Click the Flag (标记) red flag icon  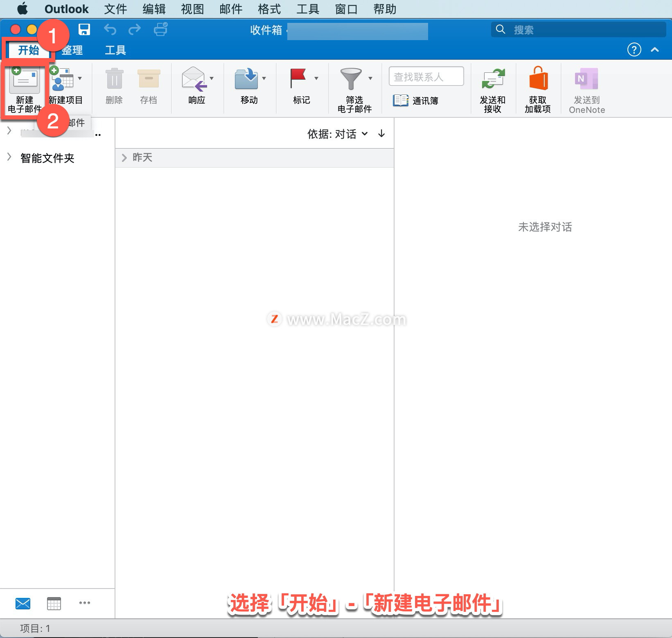(298, 79)
